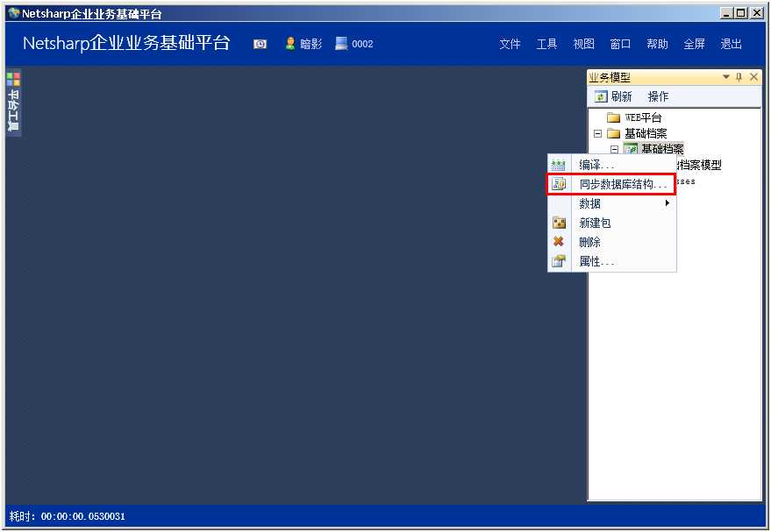Click the 基础档案 package icon
Screen dimensions: 771x532
point(631,149)
